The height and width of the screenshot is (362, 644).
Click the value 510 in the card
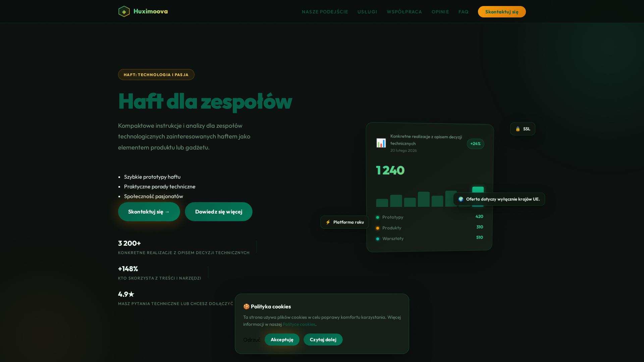(x=480, y=237)
